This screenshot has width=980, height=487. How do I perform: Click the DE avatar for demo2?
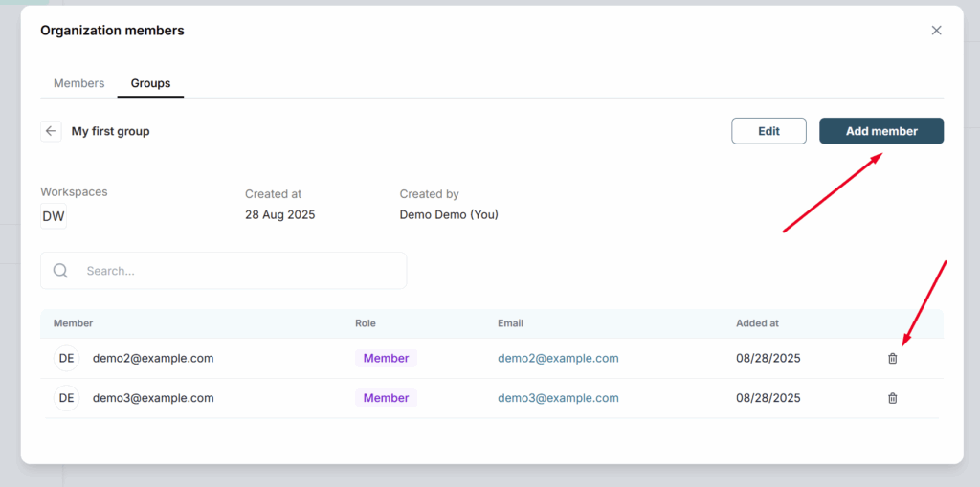pos(66,358)
